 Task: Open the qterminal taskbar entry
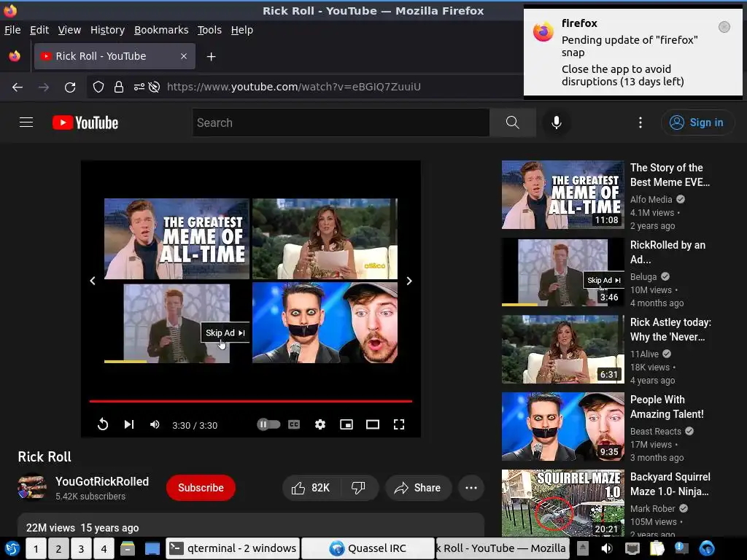click(x=233, y=548)
